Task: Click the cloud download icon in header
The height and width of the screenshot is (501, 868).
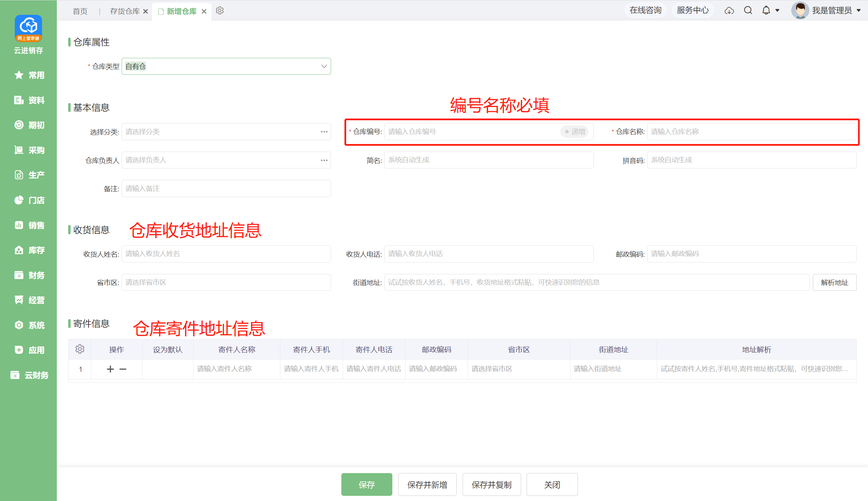Action: pyautogui.click(x=729, y=11)
